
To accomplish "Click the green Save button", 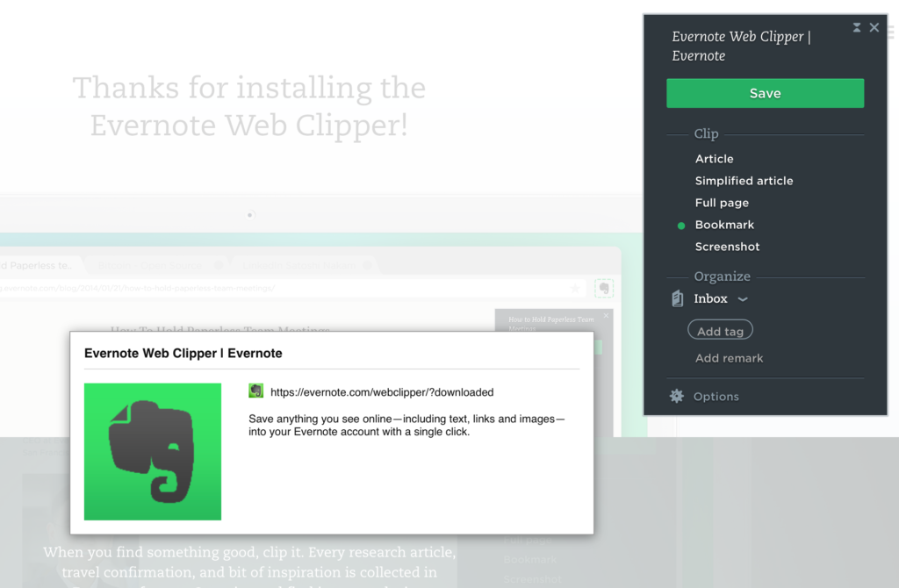I will (x=765, y=93).
